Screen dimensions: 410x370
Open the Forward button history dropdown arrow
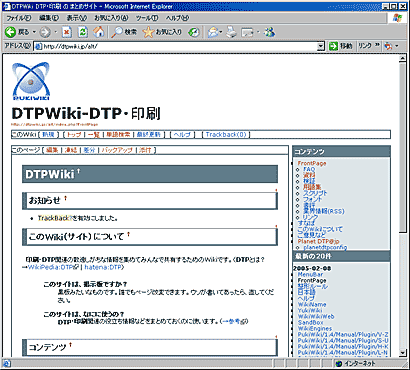[x=56, y=32]
